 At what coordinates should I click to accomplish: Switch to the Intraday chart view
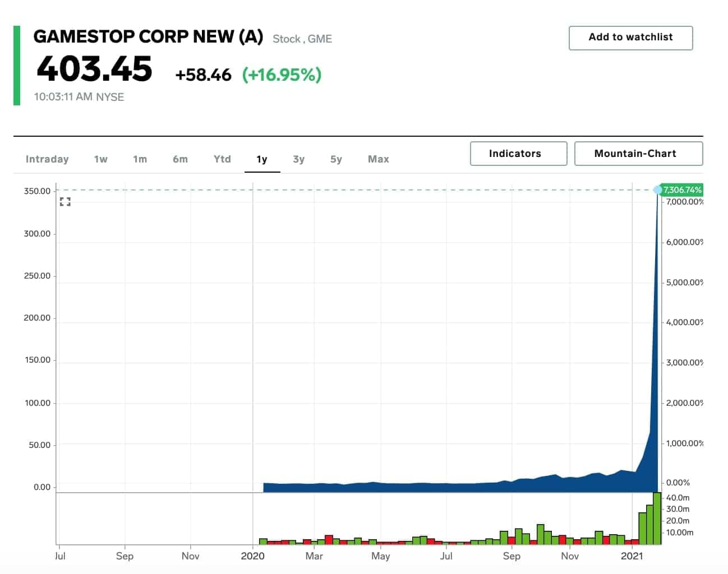click(47, 159)
